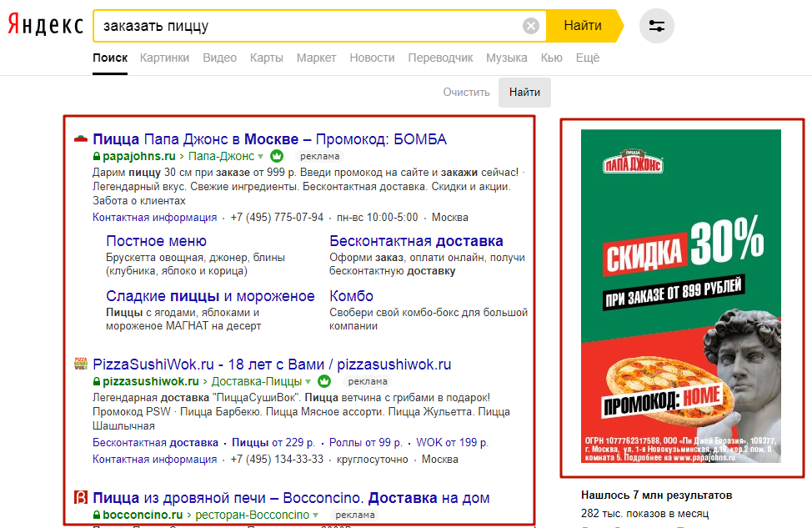Click the lock icon before pizzasushiwok.ru
This screenshot has height=528, width=812.
click(97, 381)
